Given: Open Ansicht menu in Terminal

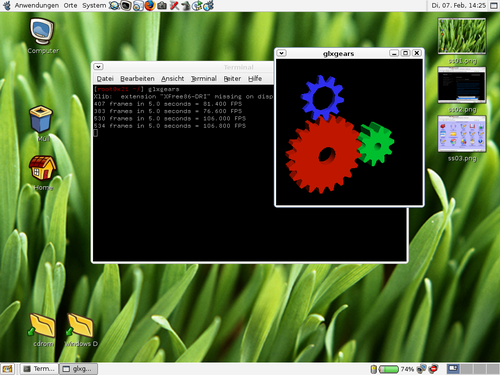Looking at the screenshot, I should (172, 79).
